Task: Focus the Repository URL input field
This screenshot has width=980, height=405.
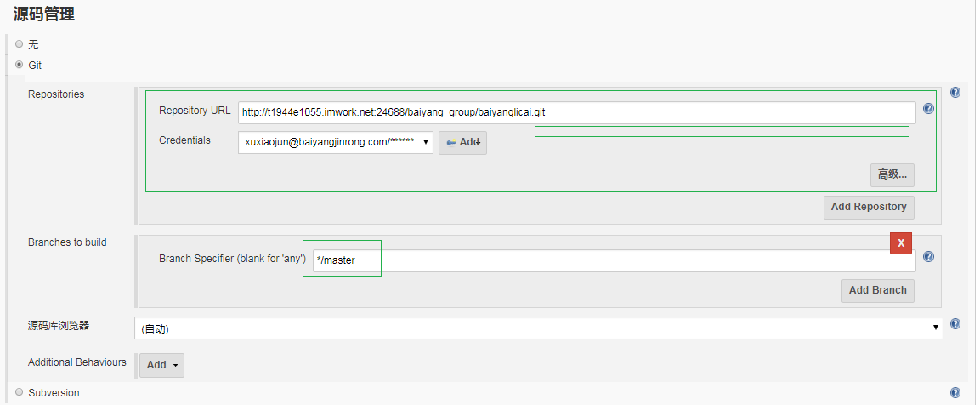Action: pos(577,112)
